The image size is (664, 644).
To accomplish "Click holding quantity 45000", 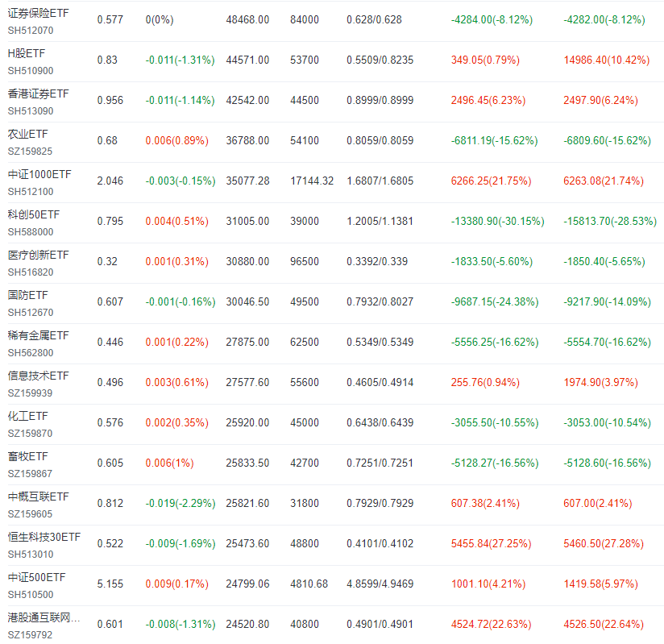I will [305, 422].
